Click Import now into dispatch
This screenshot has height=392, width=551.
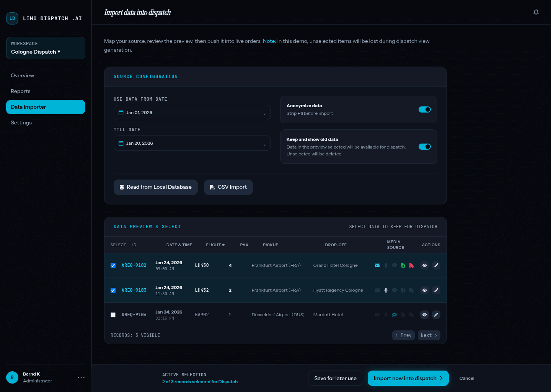(408, 378)
